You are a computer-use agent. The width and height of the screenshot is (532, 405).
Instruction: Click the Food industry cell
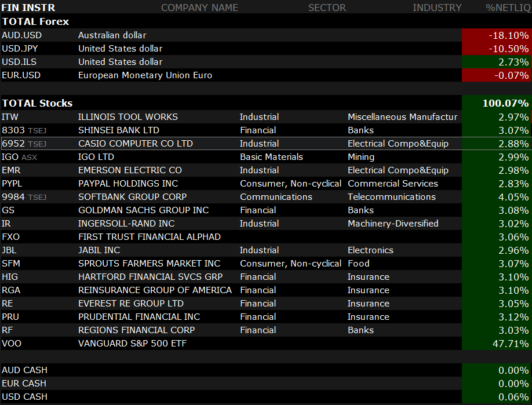click(x=359, y=263)
